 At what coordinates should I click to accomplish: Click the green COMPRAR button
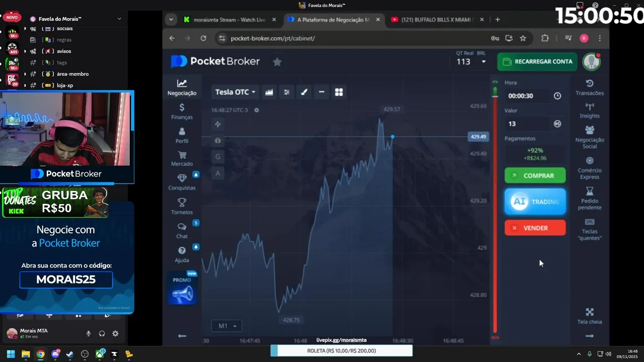pos(535,175)
